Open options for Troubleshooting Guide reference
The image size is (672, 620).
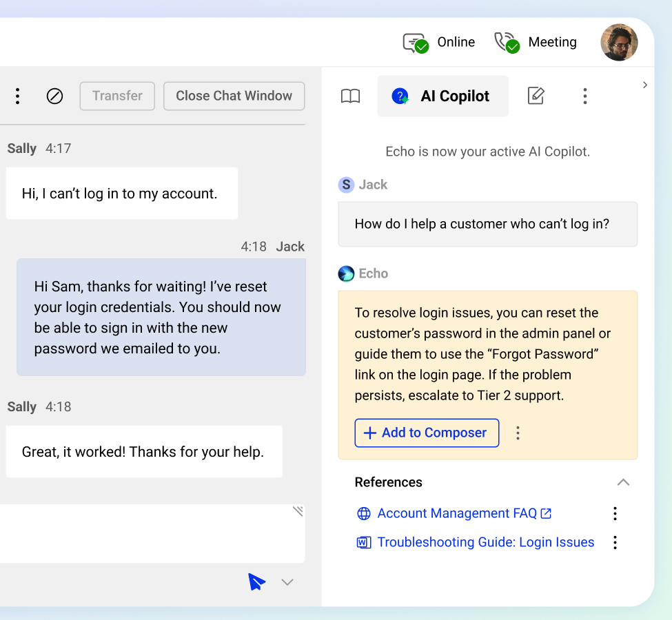(x=615, y=543)
